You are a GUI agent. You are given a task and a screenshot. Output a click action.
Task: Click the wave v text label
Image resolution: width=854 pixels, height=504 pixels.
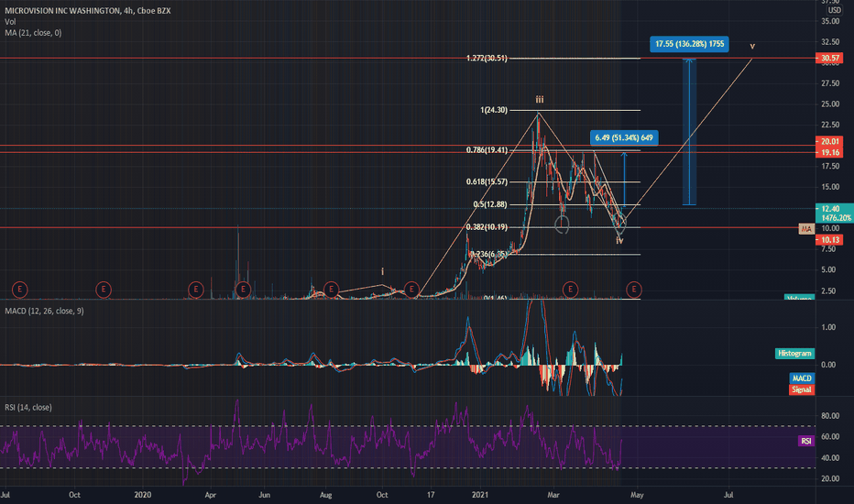pos(752,47)
